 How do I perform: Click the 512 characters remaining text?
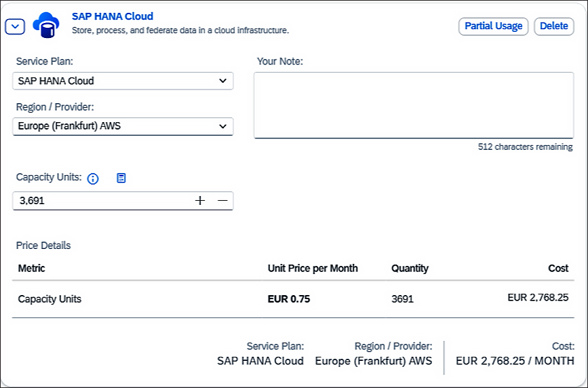pyautogui.click(x=525, y=147)
